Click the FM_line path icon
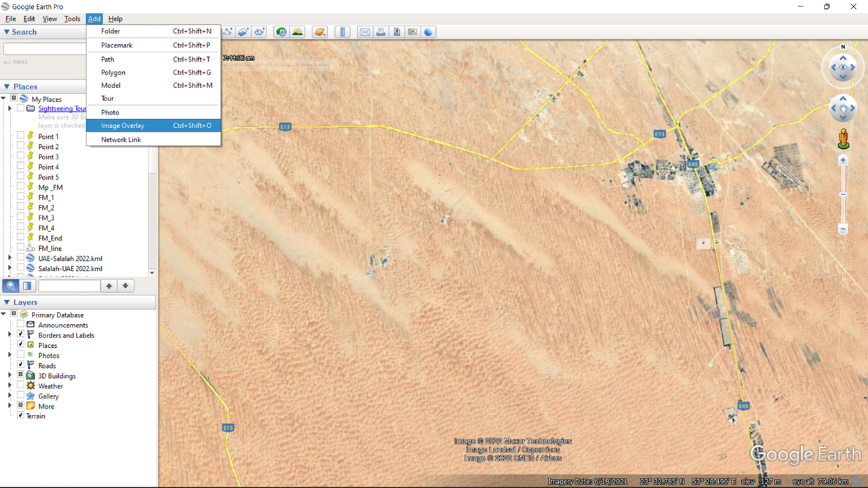 coord(30,248)
